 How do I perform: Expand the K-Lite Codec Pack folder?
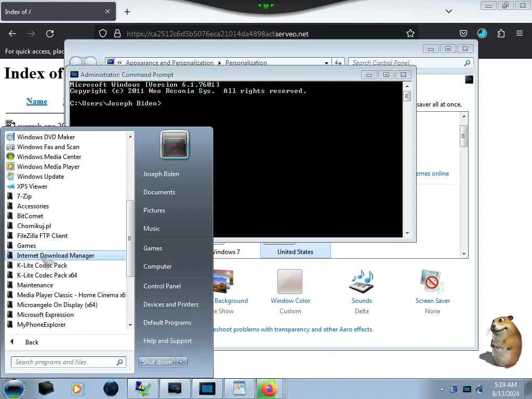click(42, 265)
